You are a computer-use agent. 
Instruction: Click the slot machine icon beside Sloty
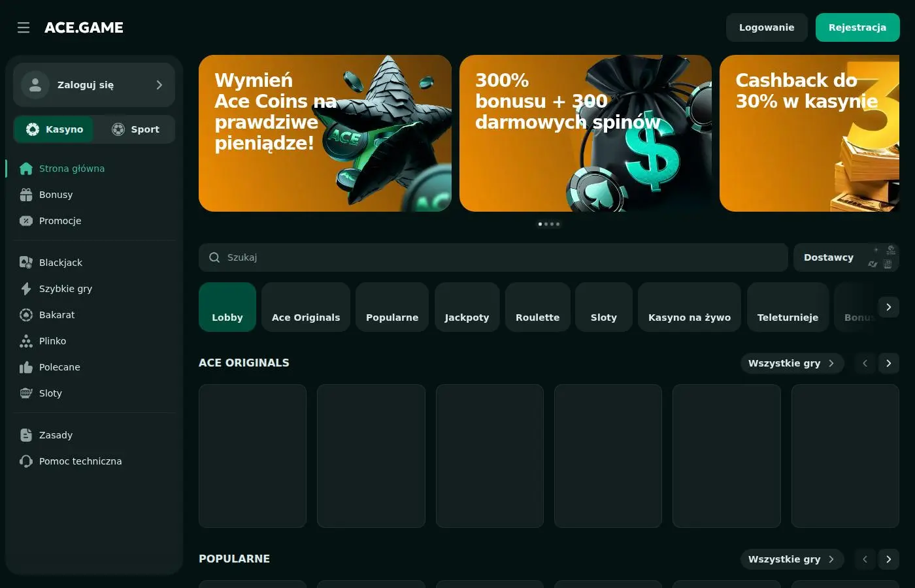tap(26, 393)
